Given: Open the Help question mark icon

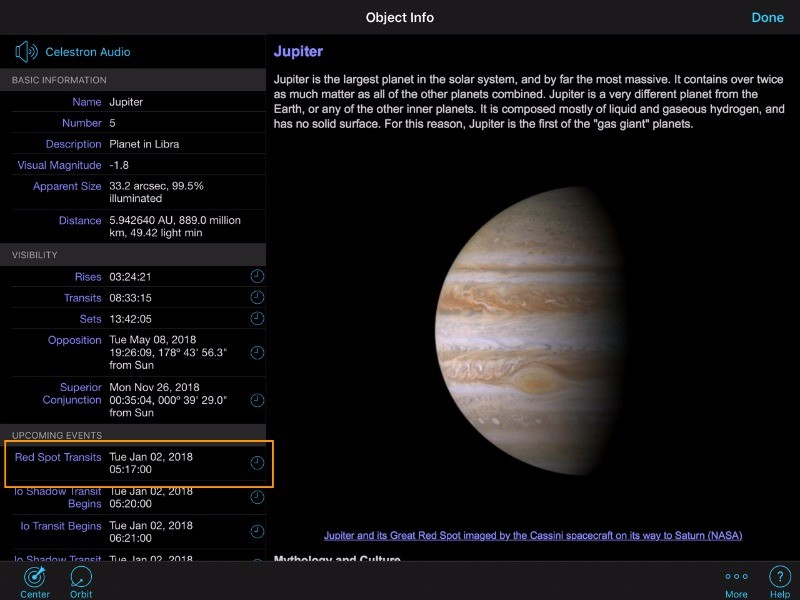Looking at the screenshot, I should (x=780, y=582).
